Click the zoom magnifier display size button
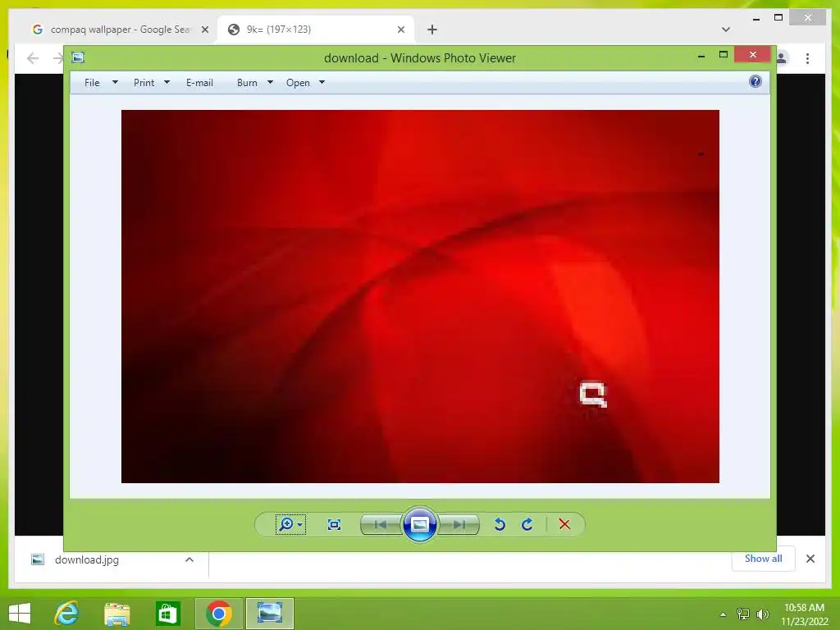 286,524
